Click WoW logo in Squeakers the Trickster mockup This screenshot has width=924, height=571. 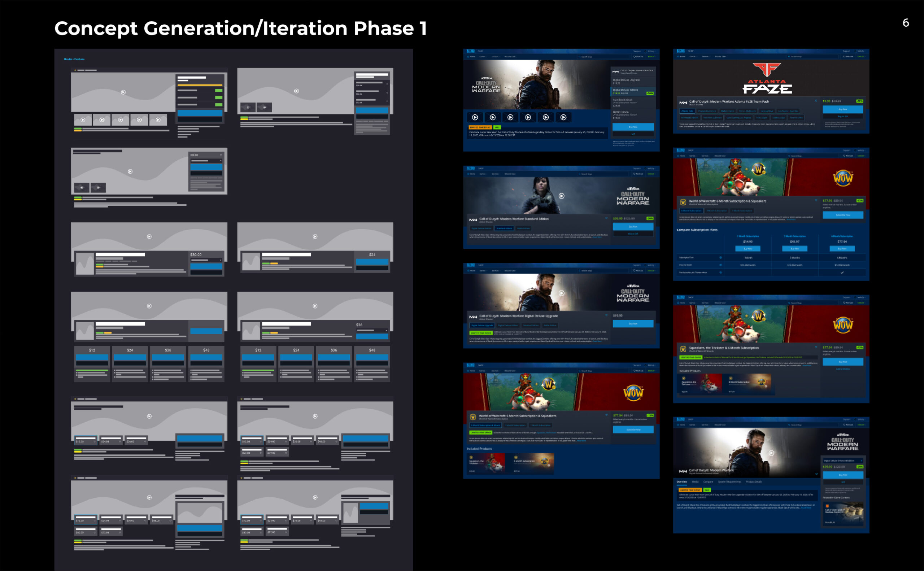coord(843,325)
